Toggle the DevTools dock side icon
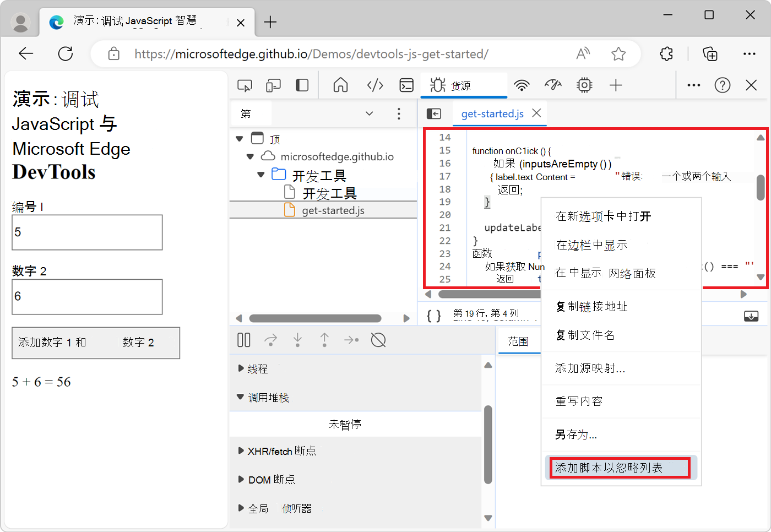Image resolution: width=771 pixels, height=532 pixels. tap(302, 85)
